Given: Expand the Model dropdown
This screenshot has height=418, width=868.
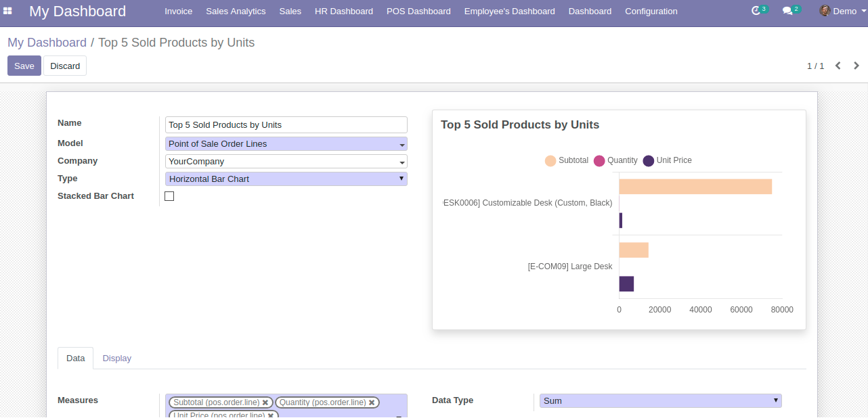Looking at the screenshot, I should tap(286, 144).
